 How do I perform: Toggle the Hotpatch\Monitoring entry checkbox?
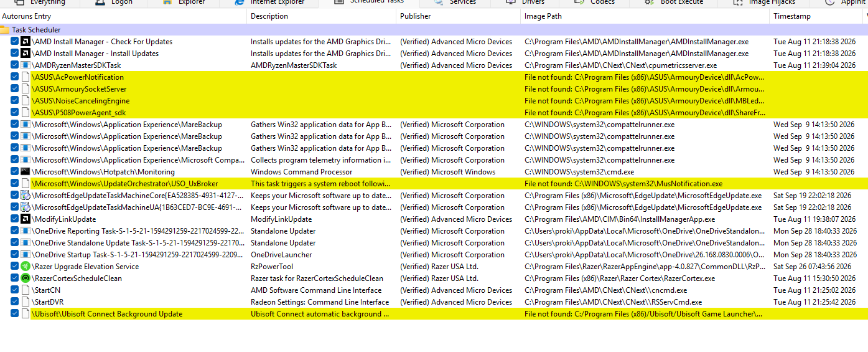(x=15, y=172)
